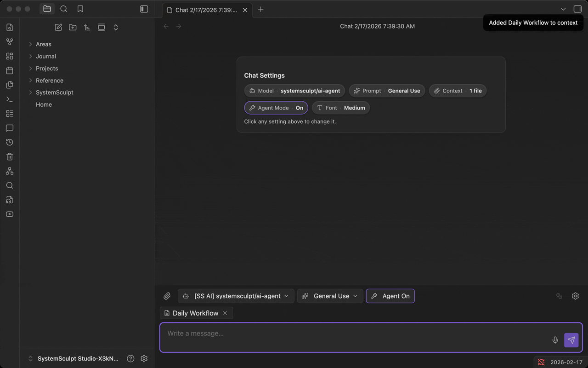
Task: Open the General Use prompt dropdown
Action: point(330,296)
